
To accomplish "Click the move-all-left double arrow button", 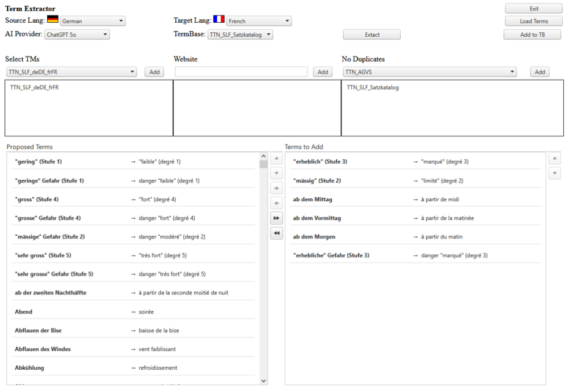I will [276, 234].
